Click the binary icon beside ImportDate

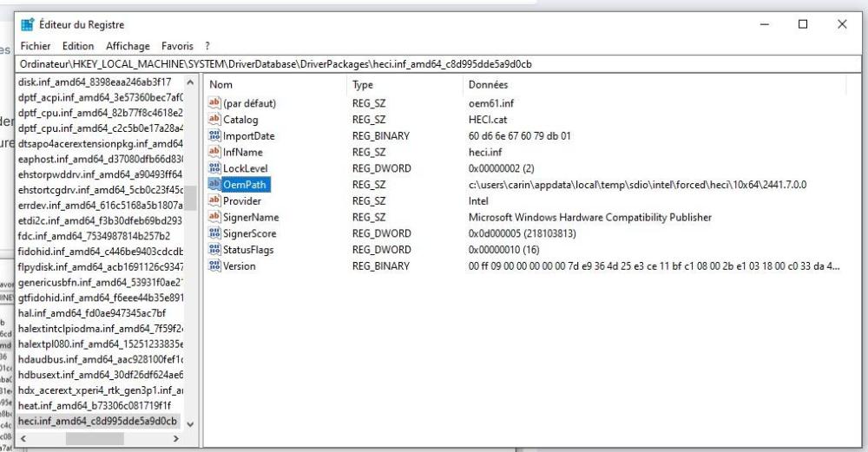point(214,135)
